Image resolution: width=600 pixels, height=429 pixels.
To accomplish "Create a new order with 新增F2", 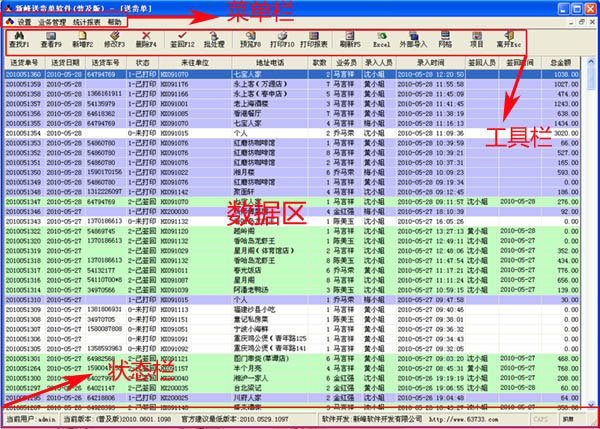I will [x=83, y=40].
